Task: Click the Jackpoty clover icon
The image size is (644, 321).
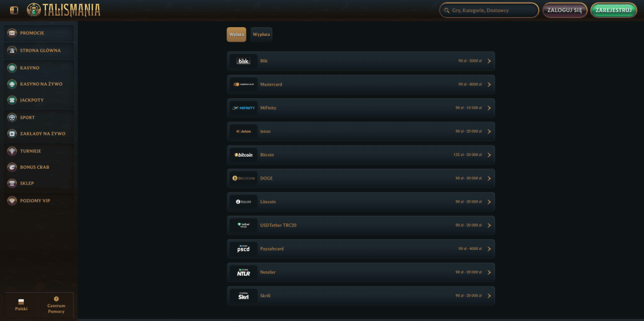Action: [12, 100]
